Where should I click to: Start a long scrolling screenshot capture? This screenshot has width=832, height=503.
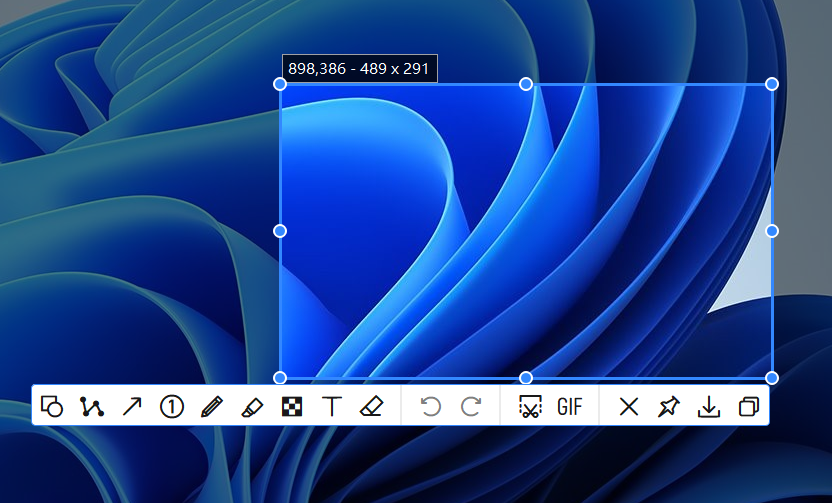coord(530,406)
